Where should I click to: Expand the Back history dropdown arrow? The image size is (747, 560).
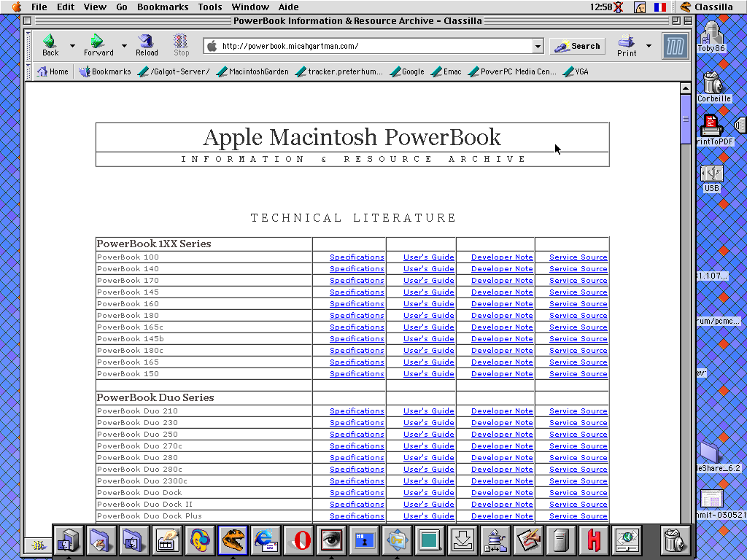point(72,46)
